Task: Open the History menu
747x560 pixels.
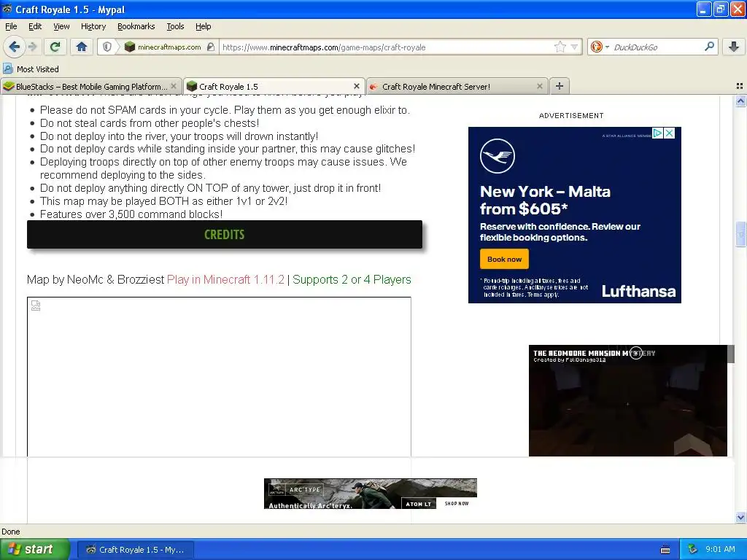Action: pos(93,26)
